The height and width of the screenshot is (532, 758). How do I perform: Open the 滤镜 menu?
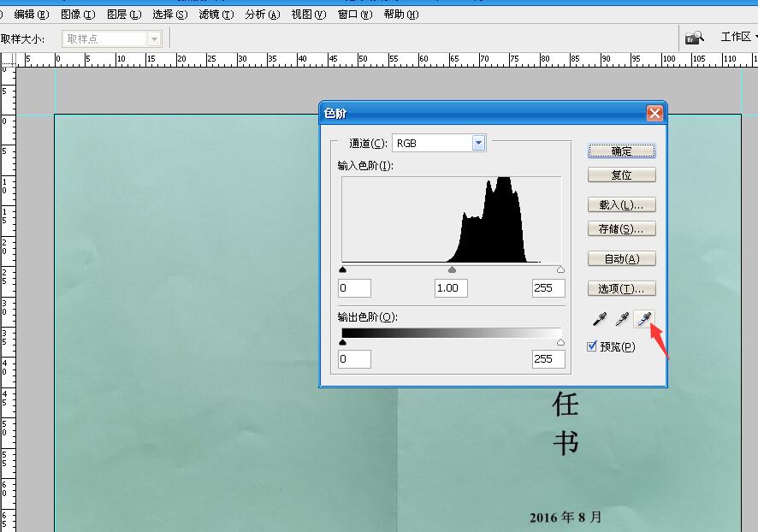point(215,15)
